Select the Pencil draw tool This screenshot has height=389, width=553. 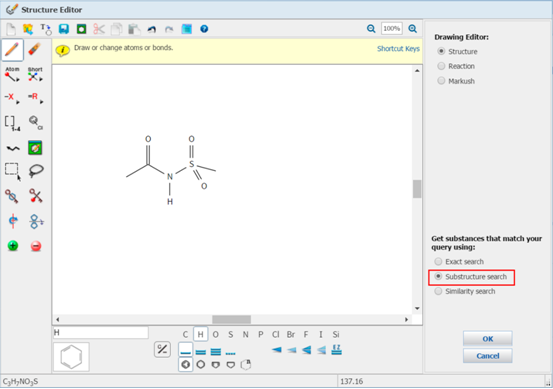[12, 50]
